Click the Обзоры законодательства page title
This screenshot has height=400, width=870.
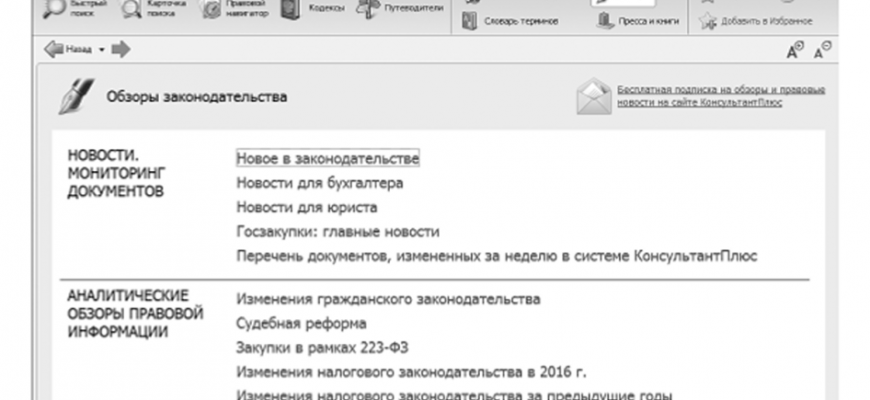[196, 97]
